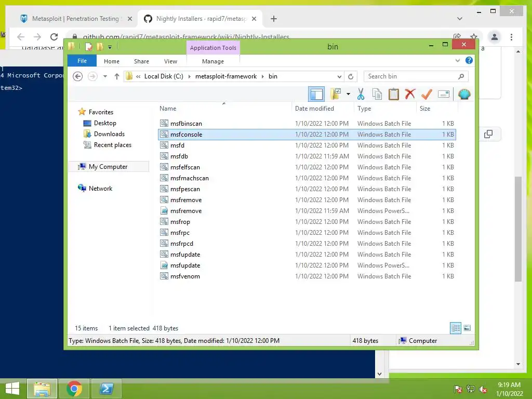Open the File menu tab
Viewport: 532px width, 399px height.
(82, 61)
